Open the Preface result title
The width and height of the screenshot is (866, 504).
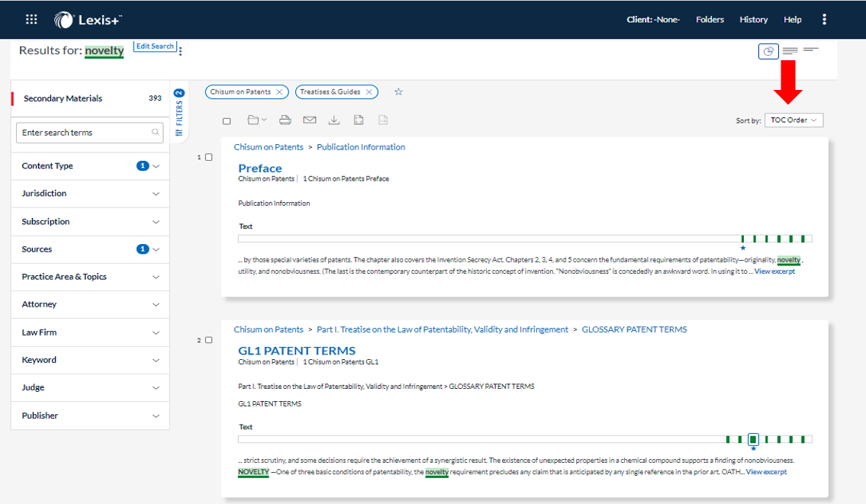pos(260,169)
